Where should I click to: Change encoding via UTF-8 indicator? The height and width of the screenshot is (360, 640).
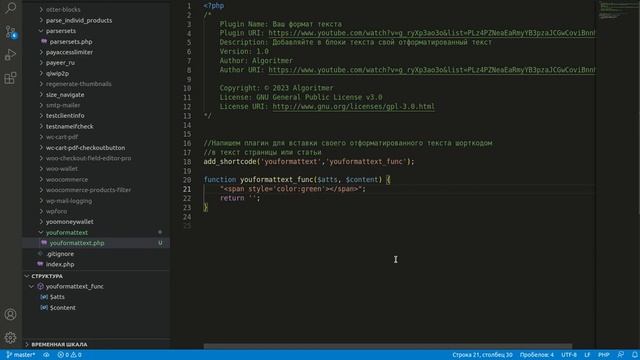point(569,355)
